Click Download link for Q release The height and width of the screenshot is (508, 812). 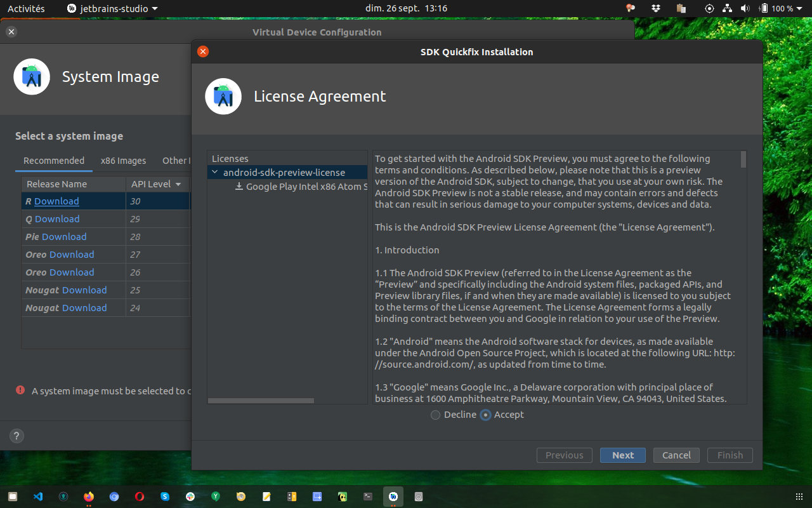pos(57,219)
